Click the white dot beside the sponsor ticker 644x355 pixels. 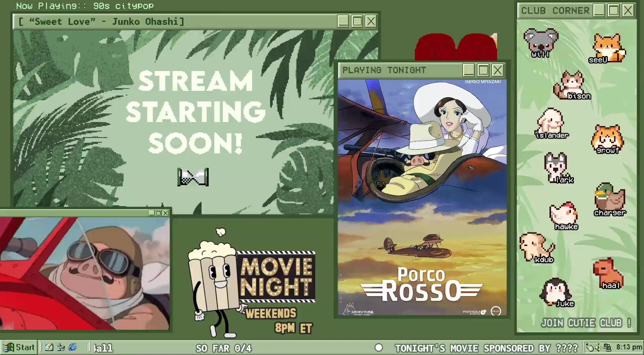[379, 348]
